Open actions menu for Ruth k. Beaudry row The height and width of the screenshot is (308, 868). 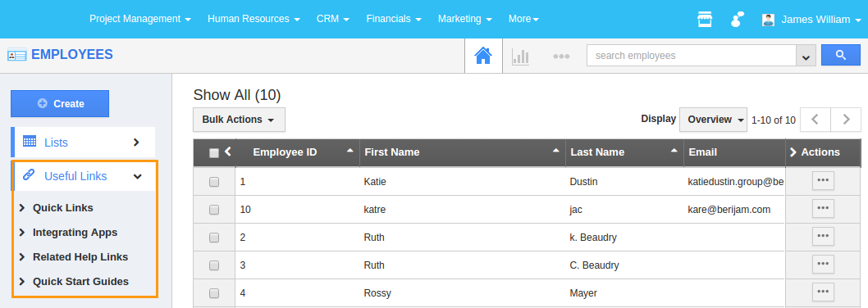tap(823, 237)
